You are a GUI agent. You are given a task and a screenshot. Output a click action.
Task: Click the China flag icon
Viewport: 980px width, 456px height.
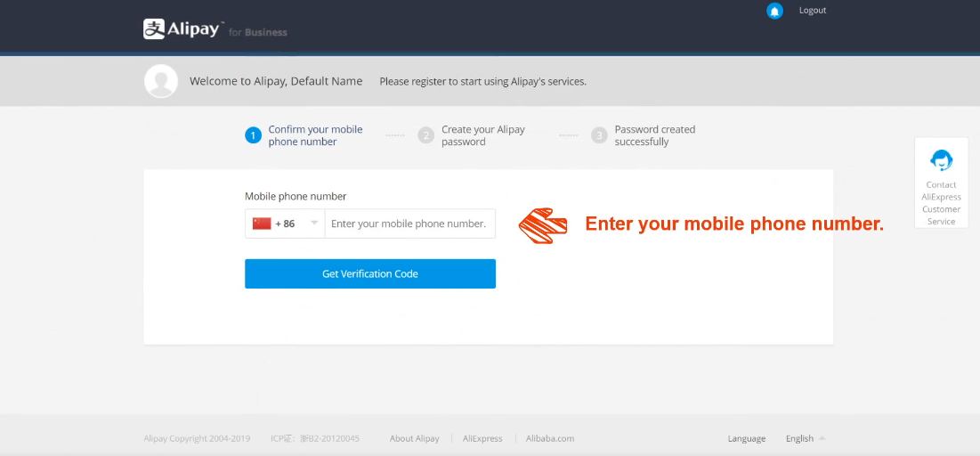coord(262,224)
